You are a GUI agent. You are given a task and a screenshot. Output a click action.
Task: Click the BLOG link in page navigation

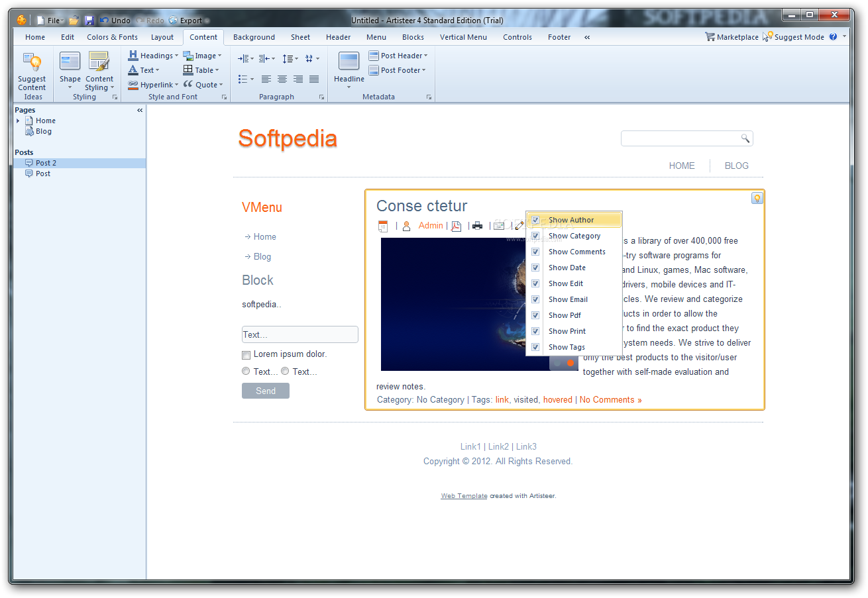pyautogui.click(x=737, y=166)
